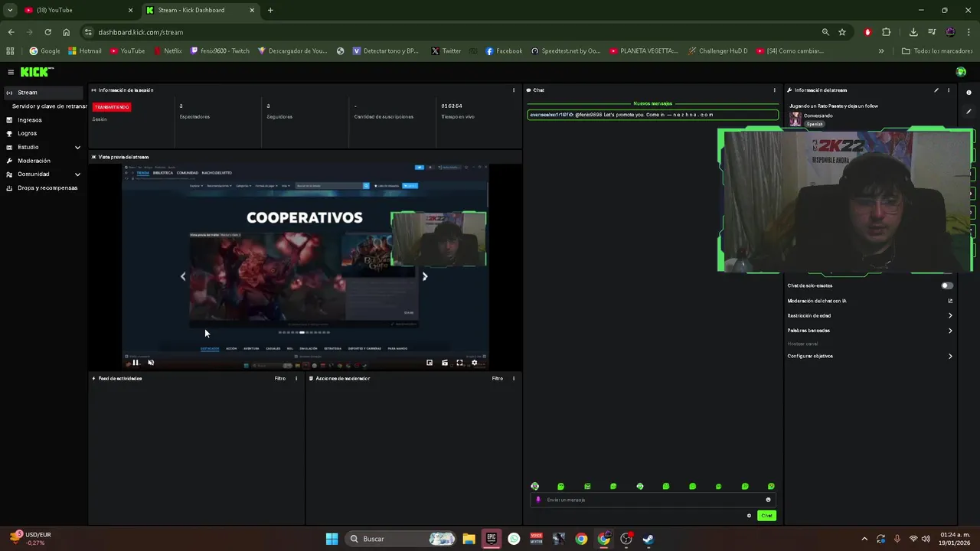The width and height of the screenshot is (980, 551).
Task: Open Moderación in the sidebar
Action: tap(34, 161)
